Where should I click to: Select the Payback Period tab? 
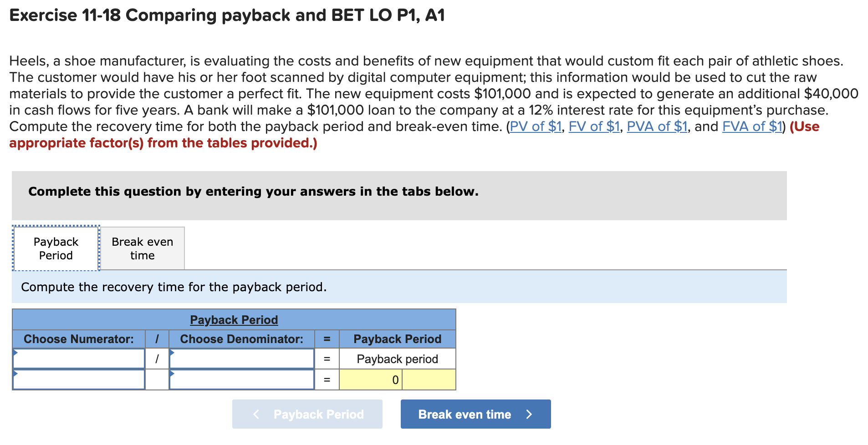[x=55, y=248]
